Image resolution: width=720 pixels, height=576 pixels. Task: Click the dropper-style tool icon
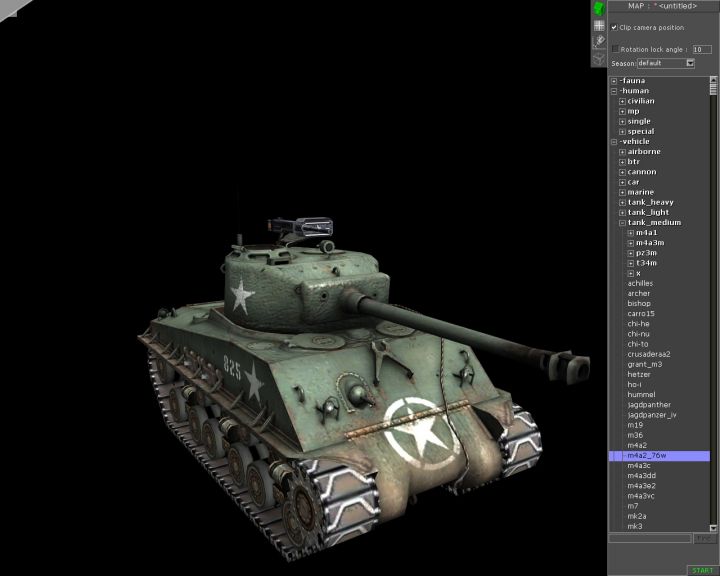pyautogui.click(x=598, y=41)
